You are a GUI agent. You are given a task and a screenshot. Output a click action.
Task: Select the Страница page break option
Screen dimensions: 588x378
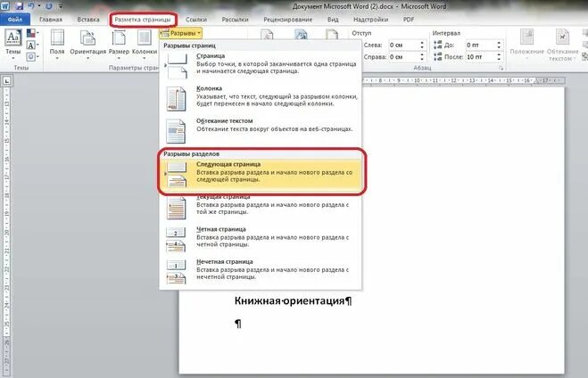pyautogui.click(x=261, y=66)
